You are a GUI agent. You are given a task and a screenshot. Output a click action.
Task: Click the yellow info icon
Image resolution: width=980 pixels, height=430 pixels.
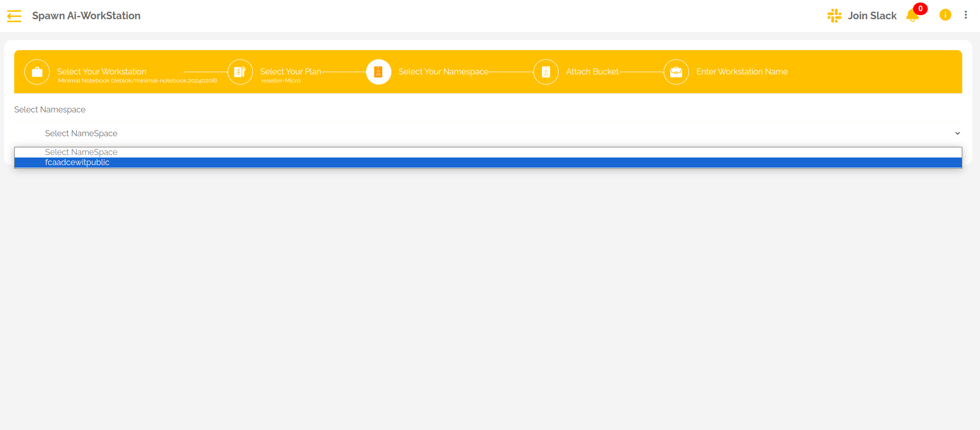pyautogui.click(x=945, y=15)
